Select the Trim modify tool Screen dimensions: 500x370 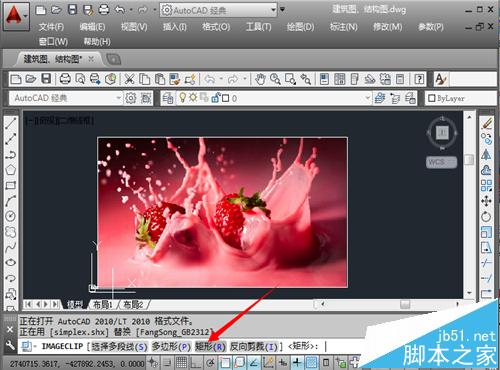point(486,263)
